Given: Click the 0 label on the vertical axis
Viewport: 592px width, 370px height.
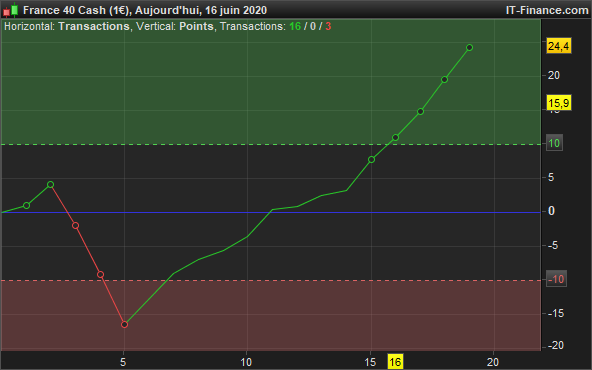Looking at the screenshot, I should [x=551, y=211].
